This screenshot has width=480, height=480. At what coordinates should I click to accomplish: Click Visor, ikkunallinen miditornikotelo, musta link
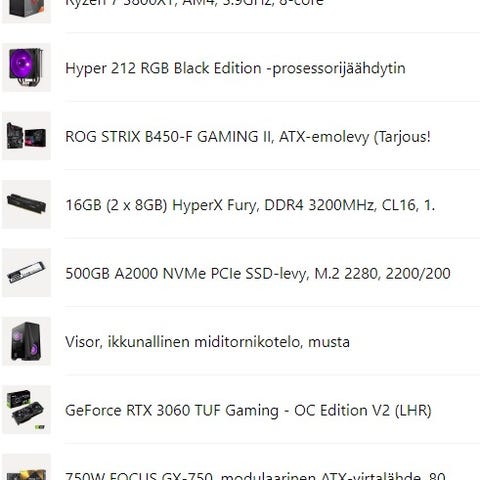coord(207,342)
